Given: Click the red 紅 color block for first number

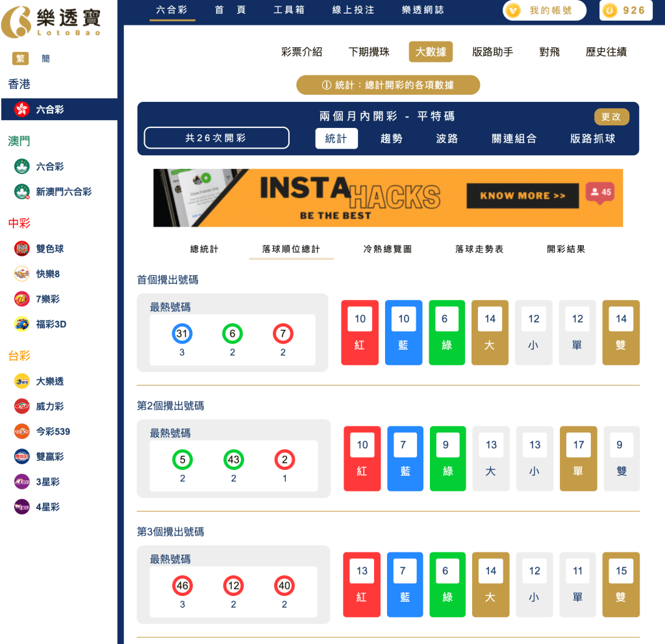Looking at the screenshot, I should point(360,332).
